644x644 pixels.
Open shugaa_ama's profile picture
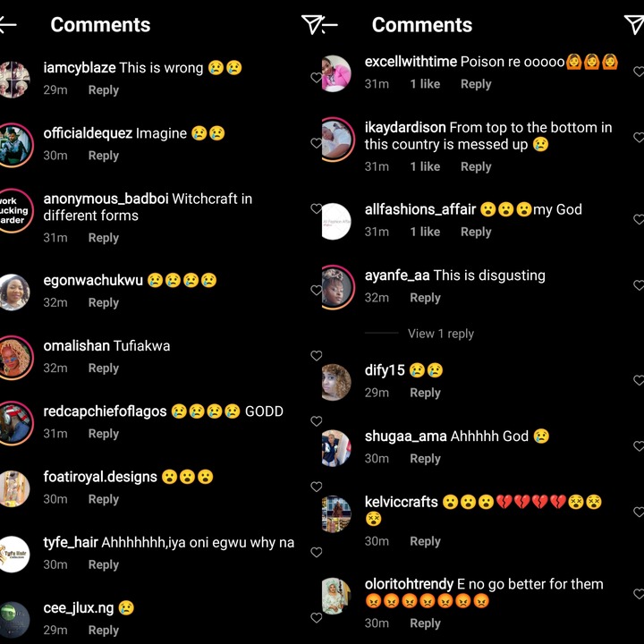tap(336, 448)
